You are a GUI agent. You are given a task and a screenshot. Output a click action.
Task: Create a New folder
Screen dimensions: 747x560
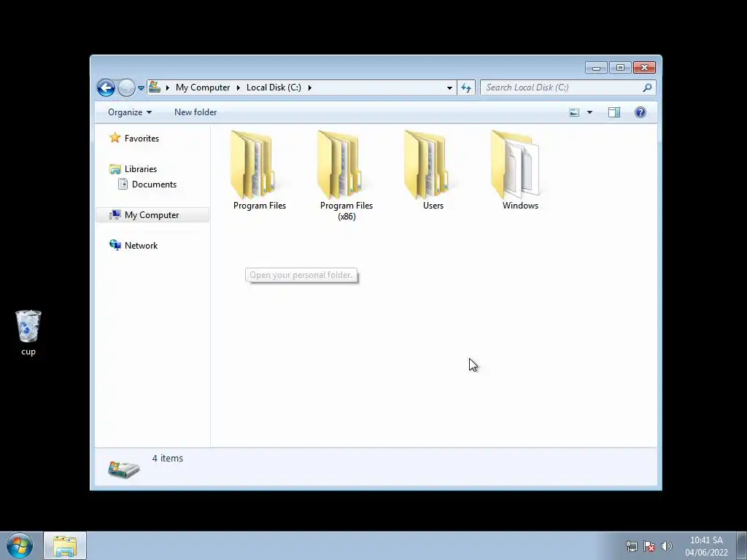[196, 112]
